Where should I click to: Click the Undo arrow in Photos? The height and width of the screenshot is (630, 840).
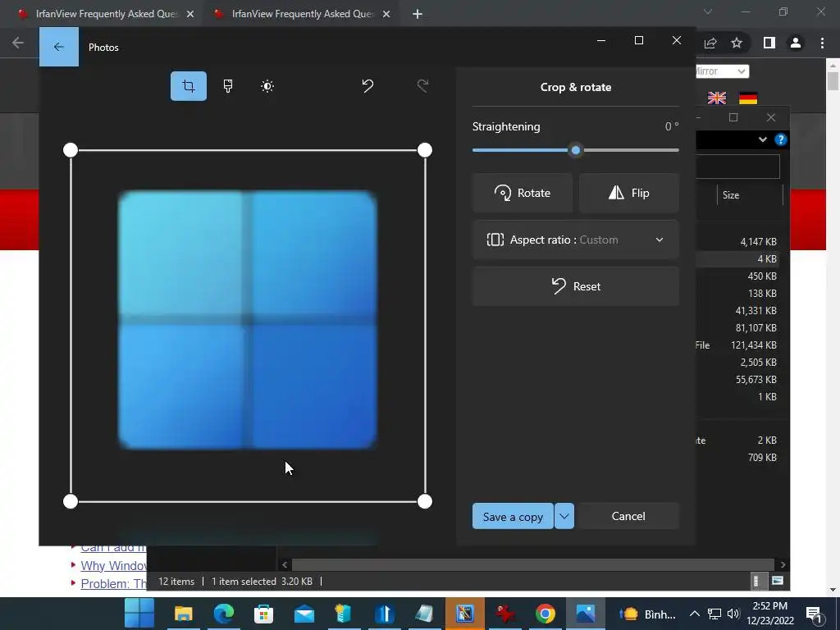(367, 85)
